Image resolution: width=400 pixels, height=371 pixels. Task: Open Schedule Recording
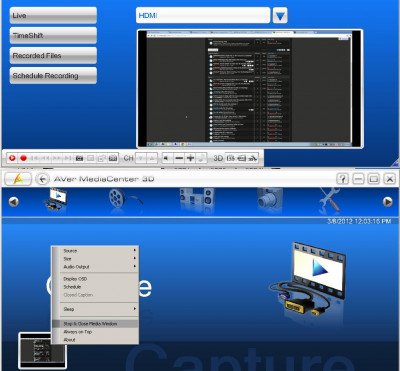point(53,75)
